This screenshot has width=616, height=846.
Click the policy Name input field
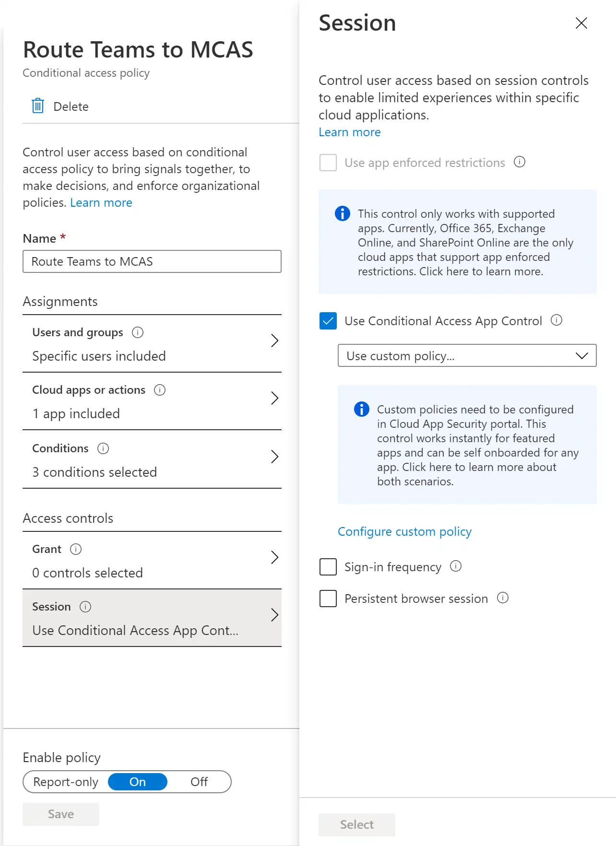click(152, 261)
